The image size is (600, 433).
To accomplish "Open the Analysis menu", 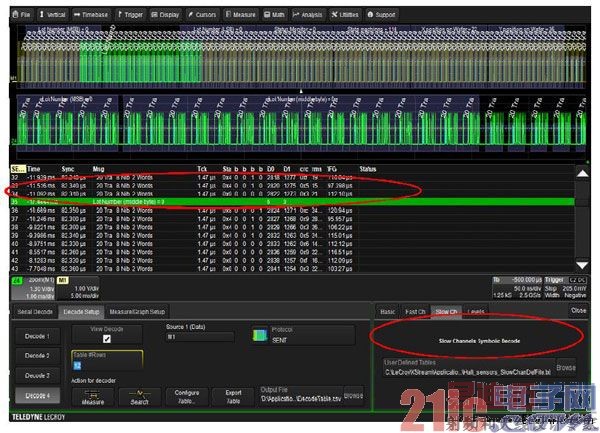I will point(308,15).
